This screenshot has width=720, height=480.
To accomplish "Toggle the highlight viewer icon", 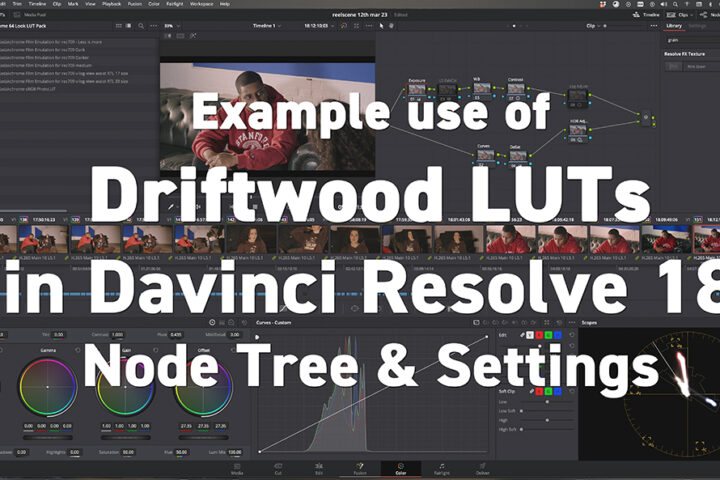I will [193, 36].
